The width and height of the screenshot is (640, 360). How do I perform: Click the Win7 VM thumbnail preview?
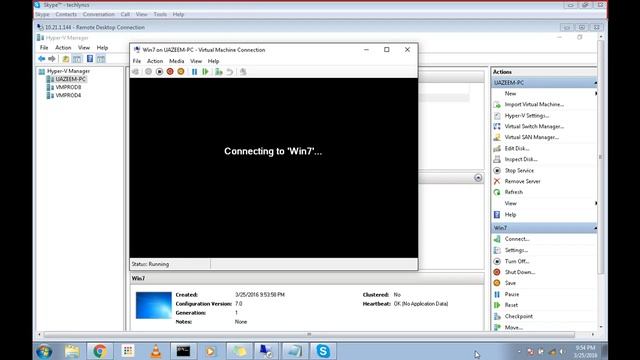(x=153, y=305)
